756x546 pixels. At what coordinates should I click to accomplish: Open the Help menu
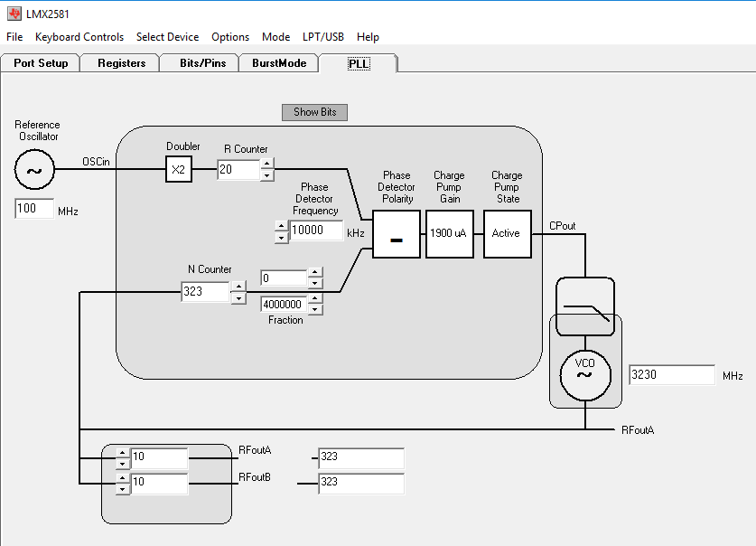(368, 37)
